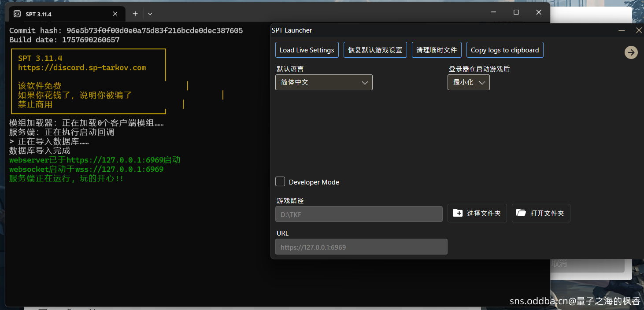Select the SPT 3.11.4 terminal tab
The image size is (644, 310).
(67, 14)
